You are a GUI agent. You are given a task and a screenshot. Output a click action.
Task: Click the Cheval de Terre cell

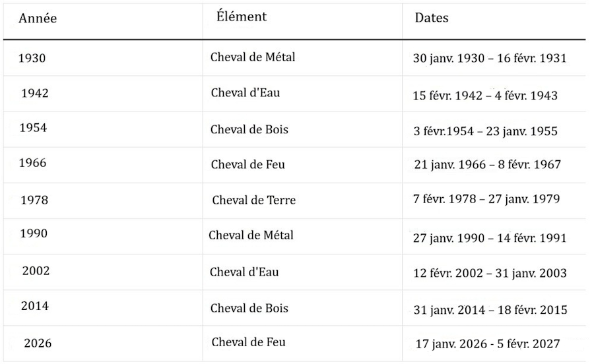(253, 200)
